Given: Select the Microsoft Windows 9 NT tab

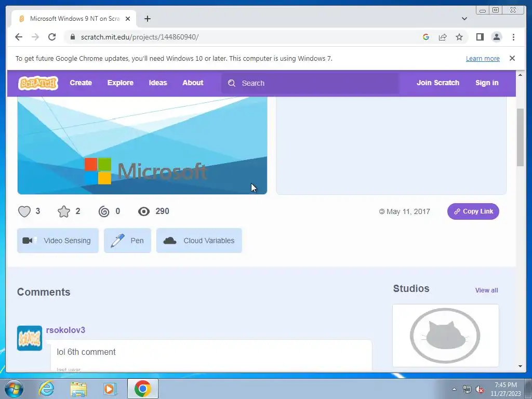Looking at the screenshot, I should [x=74, y=19].
